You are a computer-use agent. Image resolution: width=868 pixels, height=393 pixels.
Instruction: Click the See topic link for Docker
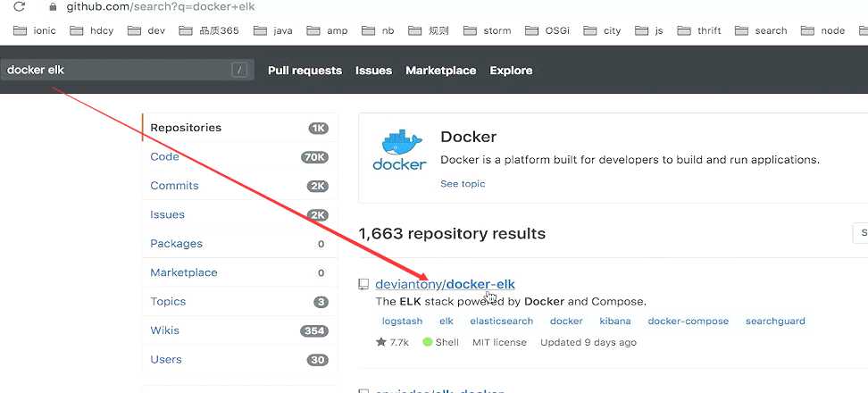(463, 184)
